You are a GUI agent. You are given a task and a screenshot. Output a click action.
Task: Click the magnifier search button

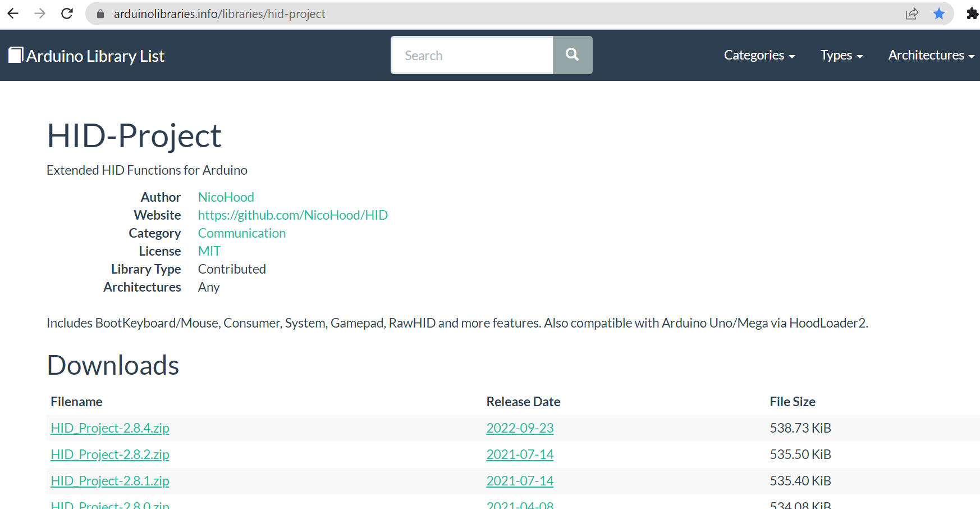click(x=572, y=55)
